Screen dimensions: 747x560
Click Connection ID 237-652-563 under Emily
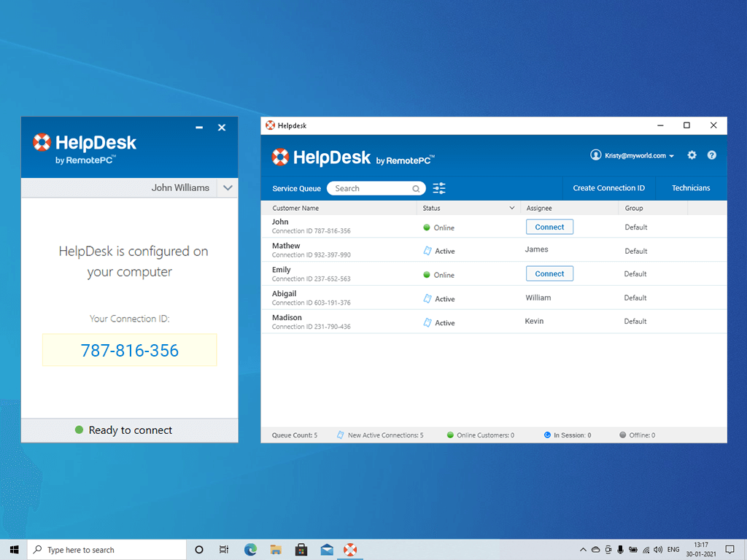(x=311, y=279)
